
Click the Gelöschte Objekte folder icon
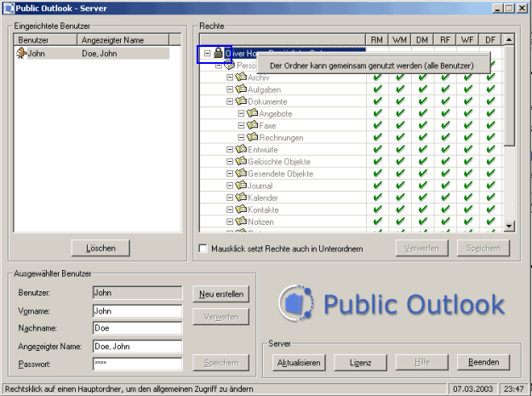pos(241,161)
